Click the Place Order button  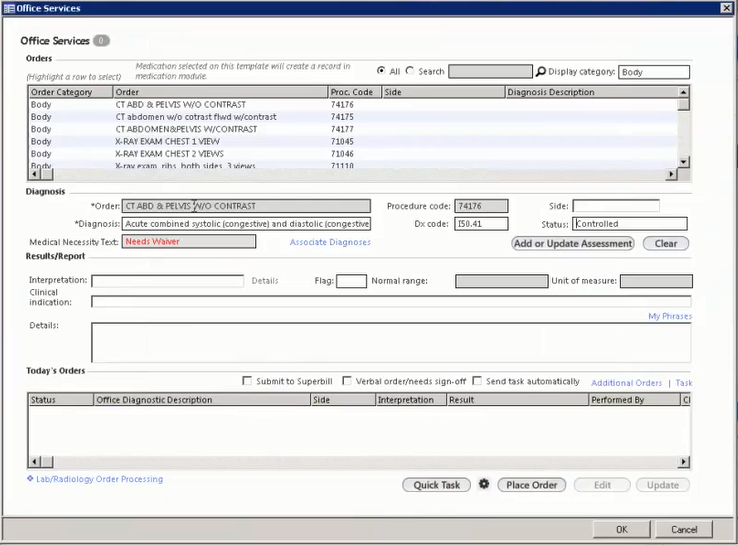click(x=531, y=485)
